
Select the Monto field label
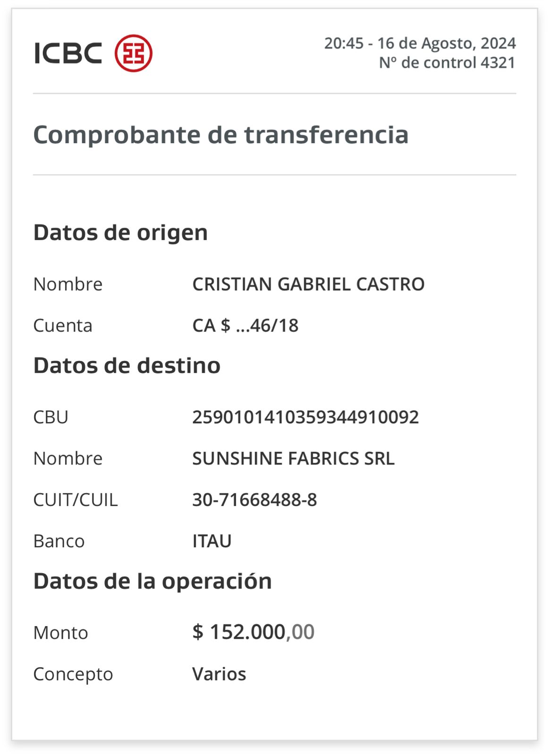tap(60, 633)
